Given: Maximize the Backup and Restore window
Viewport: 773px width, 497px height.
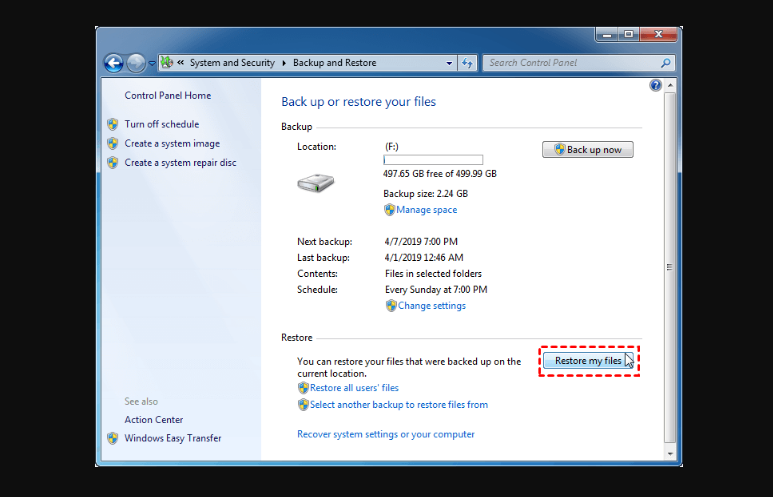Looking at the screenshot, I should tap(629, 35).
